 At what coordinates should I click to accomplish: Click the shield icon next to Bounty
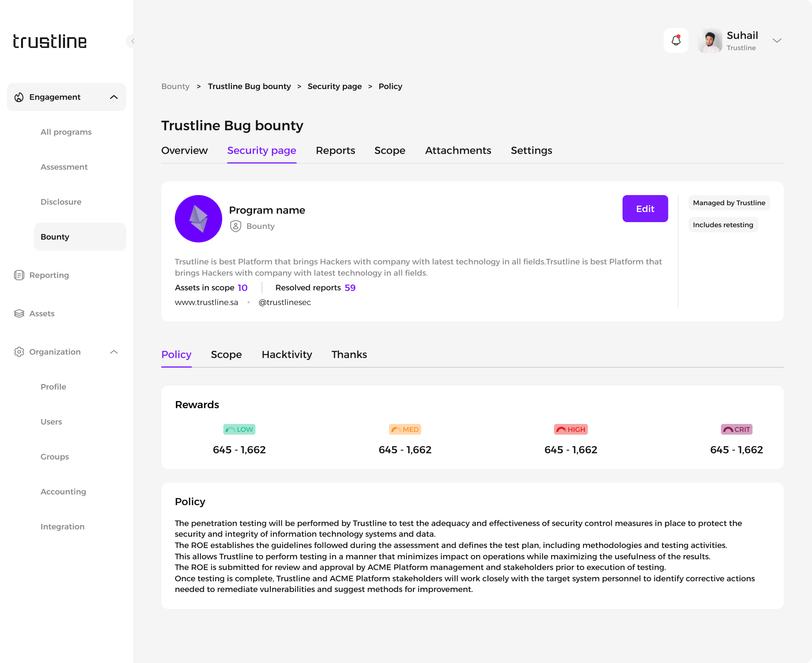pos(236,226)
